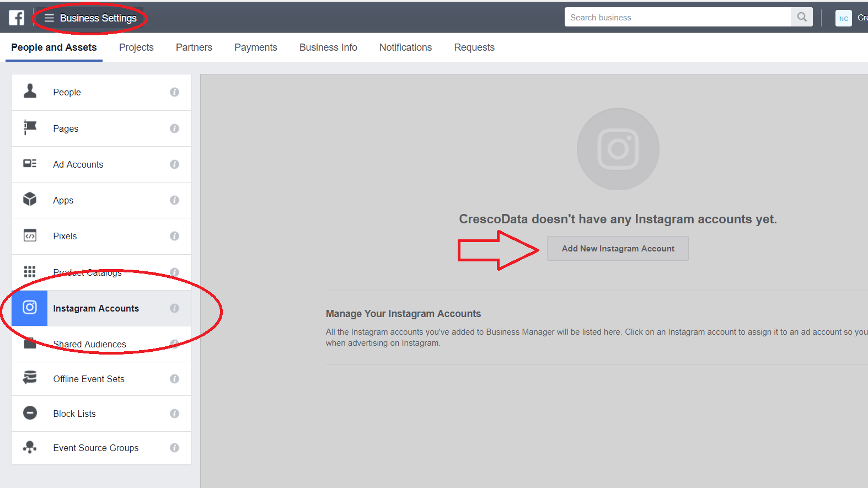Click Add New Instagram Account button

618,249
